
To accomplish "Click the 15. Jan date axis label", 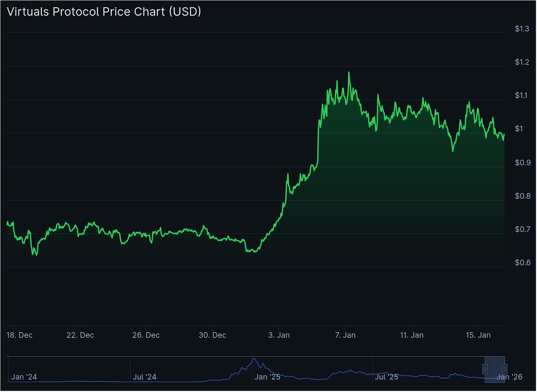I will [478, 335].
